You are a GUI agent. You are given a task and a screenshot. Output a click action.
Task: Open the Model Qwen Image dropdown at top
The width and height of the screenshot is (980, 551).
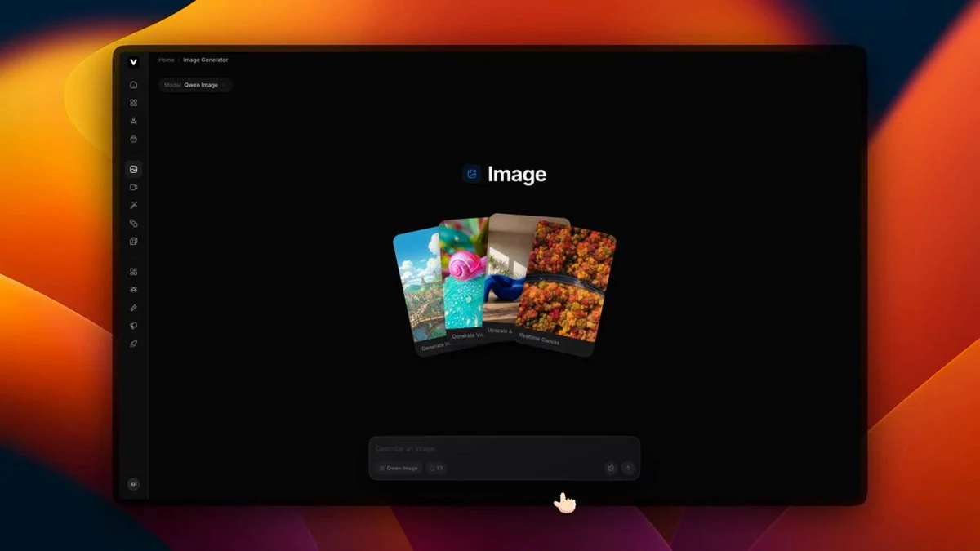(194, 85)
